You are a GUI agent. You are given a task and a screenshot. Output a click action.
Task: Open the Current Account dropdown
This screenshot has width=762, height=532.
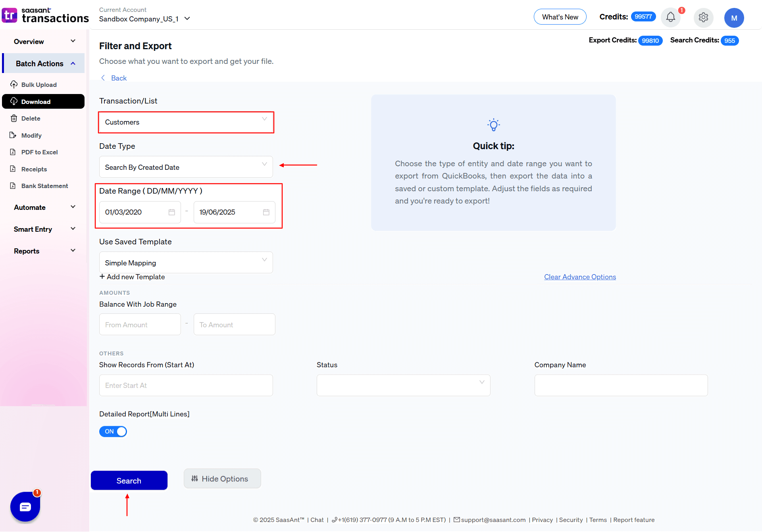click(145, 19)
